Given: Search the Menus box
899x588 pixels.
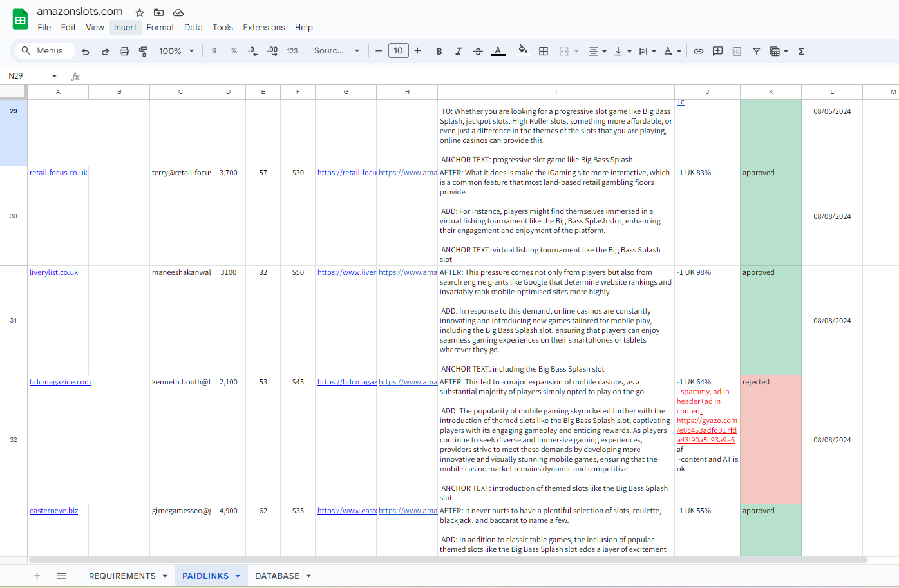Looking at the screenshot, I should (44, 51).
